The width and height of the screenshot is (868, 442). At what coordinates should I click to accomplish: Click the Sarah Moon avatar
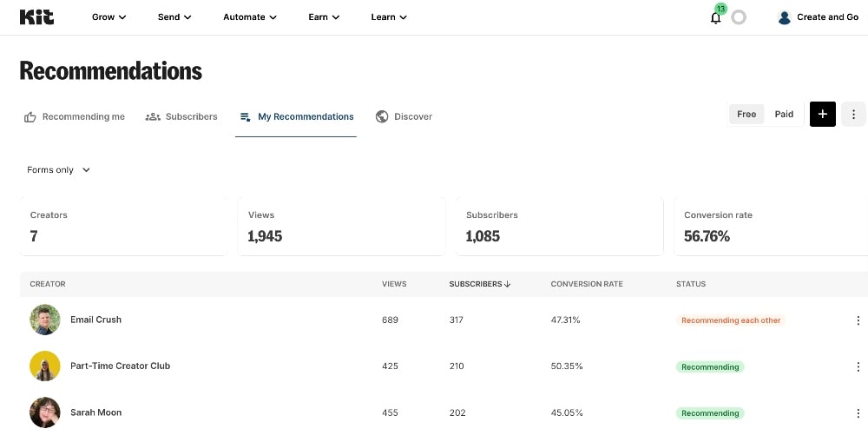coord(45,412)
